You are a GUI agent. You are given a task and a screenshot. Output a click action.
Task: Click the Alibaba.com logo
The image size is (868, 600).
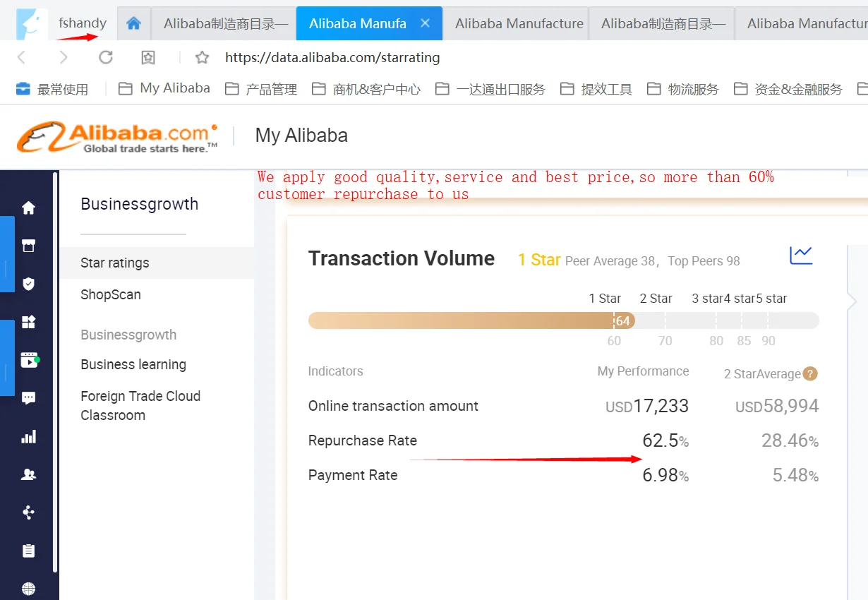pyautogui.click(x=117, y=137)
